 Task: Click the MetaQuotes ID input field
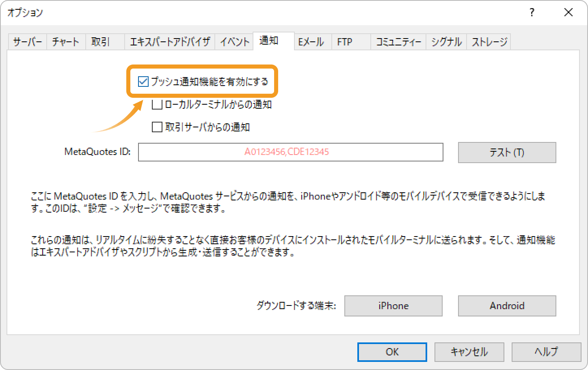coord(290,152)
